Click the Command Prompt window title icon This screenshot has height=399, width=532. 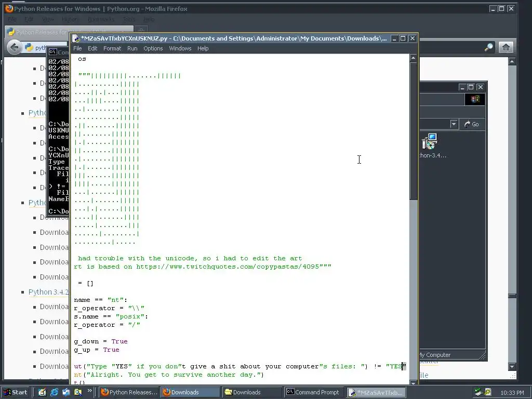point(52,52)
